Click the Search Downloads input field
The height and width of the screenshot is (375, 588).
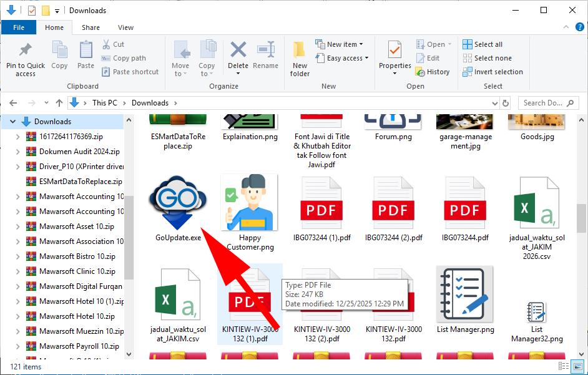tap(543, 103)
